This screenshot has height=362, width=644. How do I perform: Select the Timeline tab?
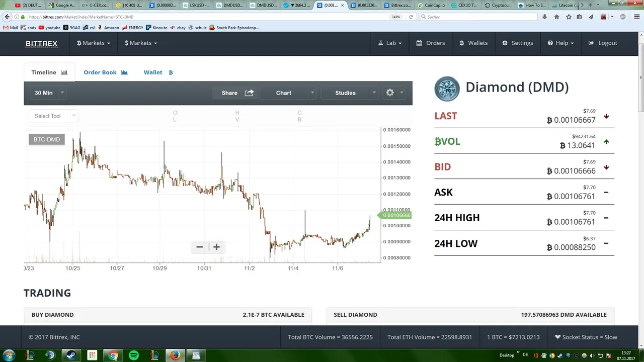pyautogui.click(x=49, y=72)
